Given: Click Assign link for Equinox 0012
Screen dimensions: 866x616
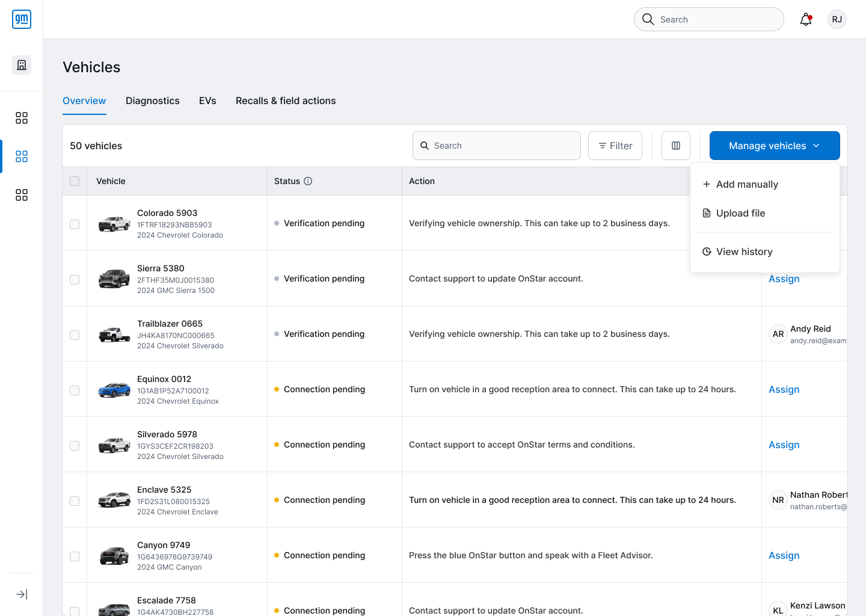Looking at the screenshot, I should pos(784,389).
